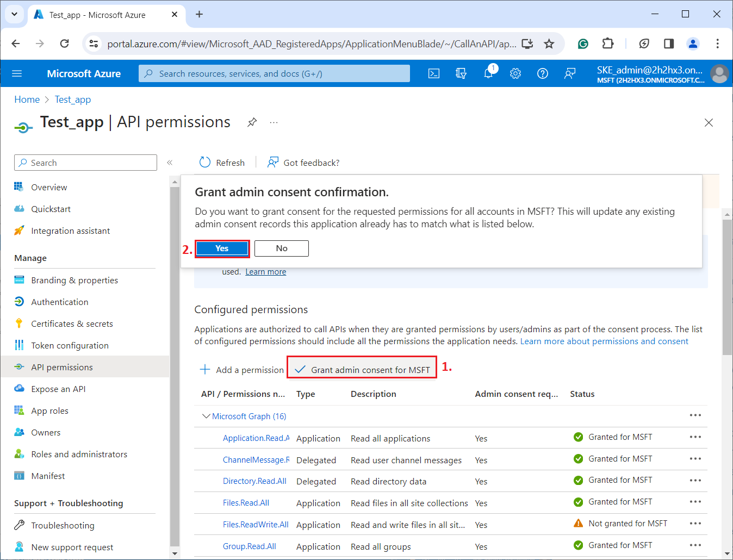Bookmark this page with the star icon

click(x=549, y=43)
